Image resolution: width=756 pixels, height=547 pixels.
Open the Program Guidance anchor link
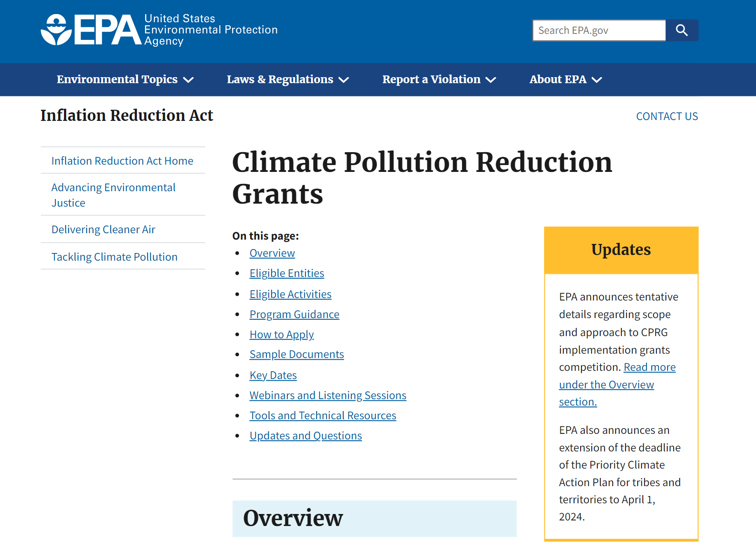tap(294, 315)
